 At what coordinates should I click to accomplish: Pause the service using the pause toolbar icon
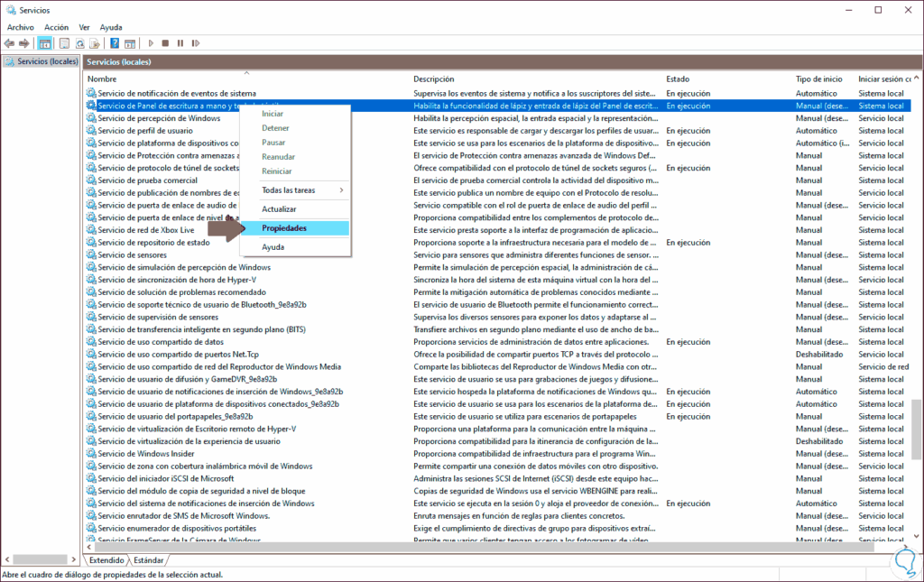tap(180, 42)
